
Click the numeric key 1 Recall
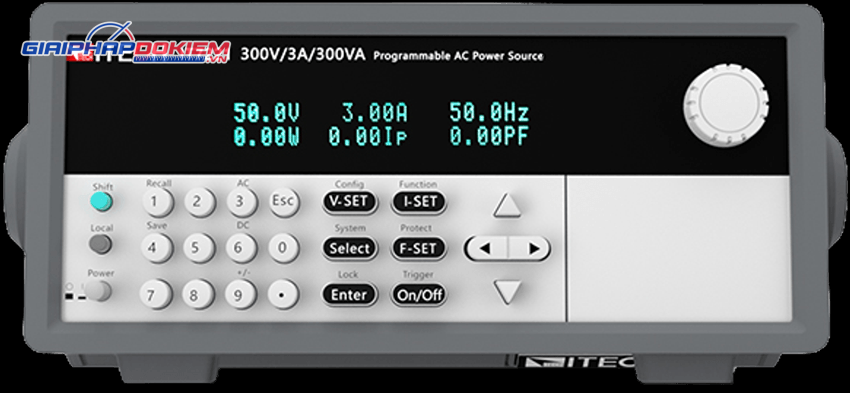click(x=154, y=202)
